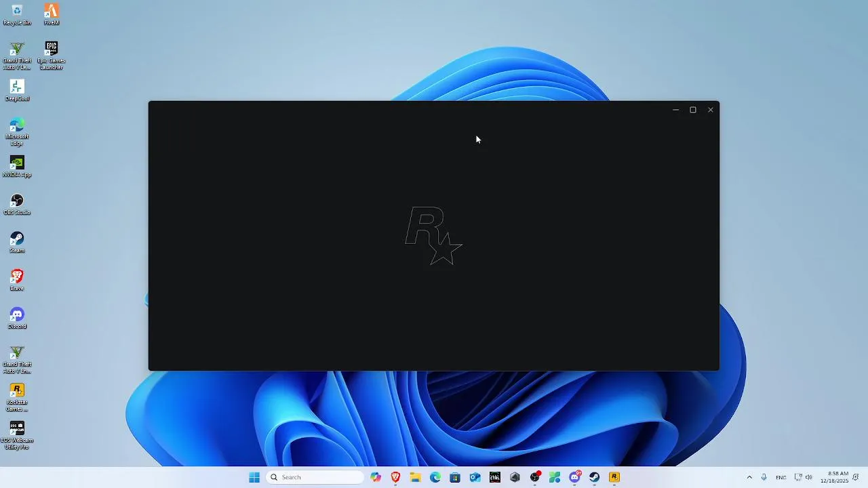Open NVIDIA App desktop icon

coord(17,166)
